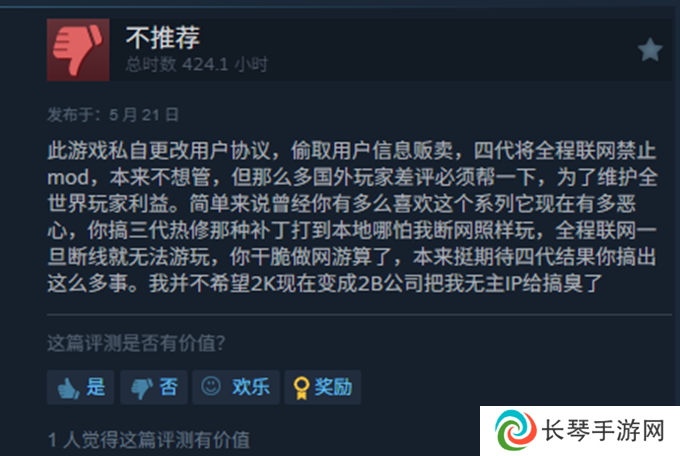
Task: Click the 1 人觉得这篇评测有价值 text
Action: [x=149, y=440]
